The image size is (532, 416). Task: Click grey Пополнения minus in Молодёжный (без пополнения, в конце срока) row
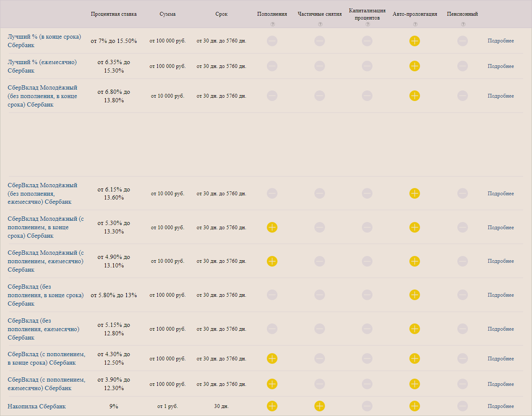tap(272, 96)
